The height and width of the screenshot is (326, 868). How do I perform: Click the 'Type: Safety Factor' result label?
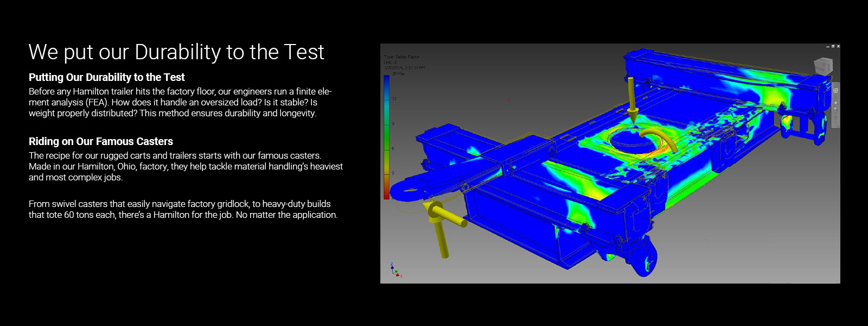(x=401, y=57)
